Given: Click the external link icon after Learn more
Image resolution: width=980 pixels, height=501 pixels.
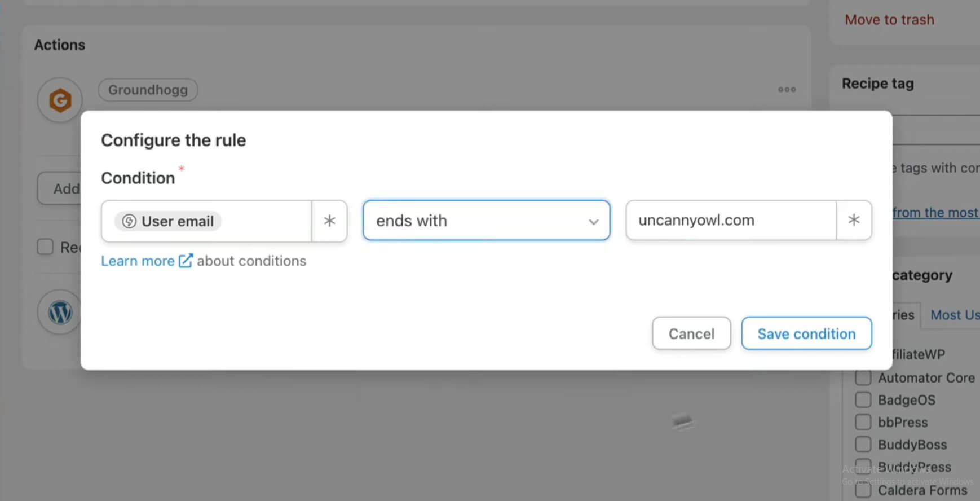Looking at the screenshot, I should (x=186, y=261).
